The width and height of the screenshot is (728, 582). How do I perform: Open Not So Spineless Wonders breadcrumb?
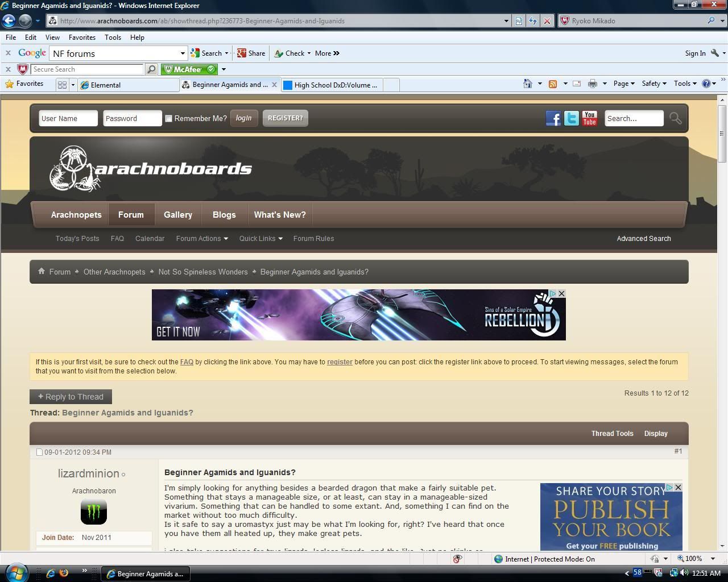click(x=203, y=272)
